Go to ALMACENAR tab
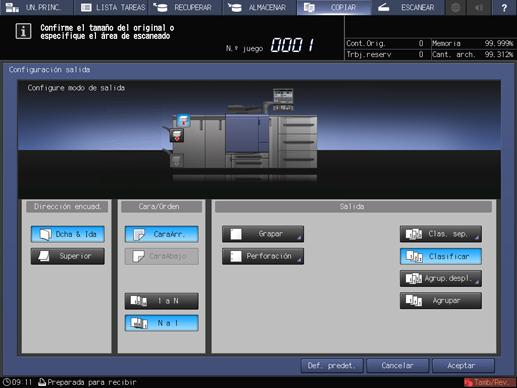The image size is (517, 388). pos(260,7)
